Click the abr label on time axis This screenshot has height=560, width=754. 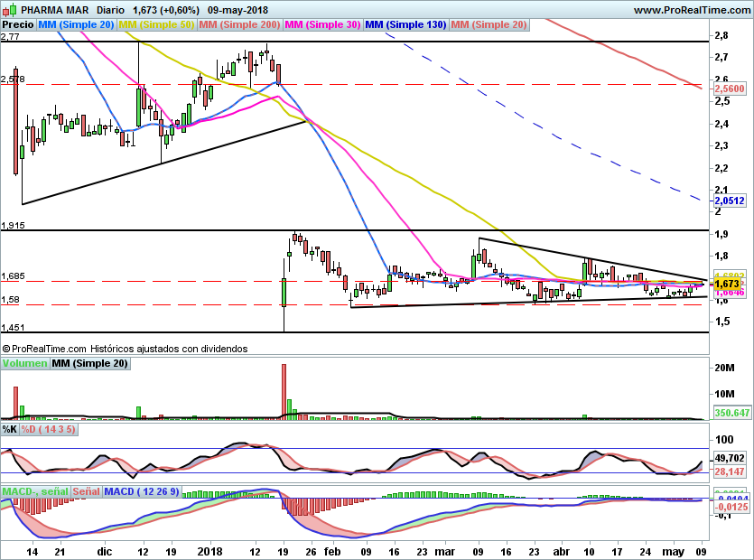[561, 551]
